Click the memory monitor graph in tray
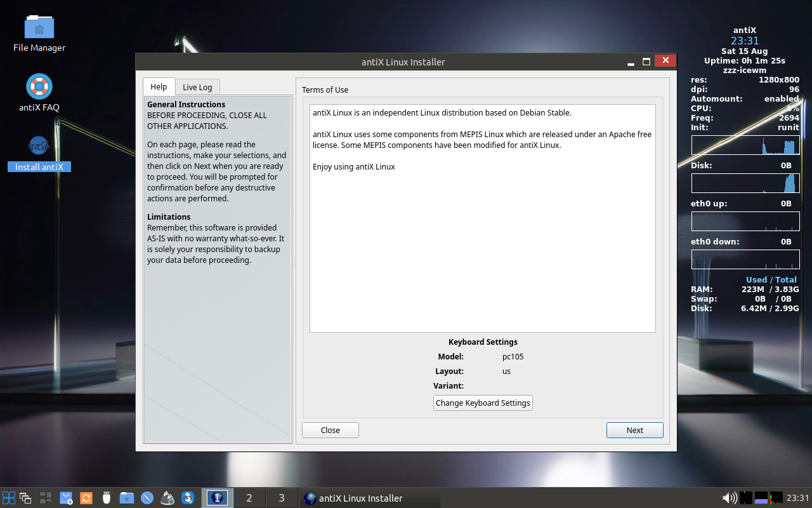812x508 pixels. (761, 498)
